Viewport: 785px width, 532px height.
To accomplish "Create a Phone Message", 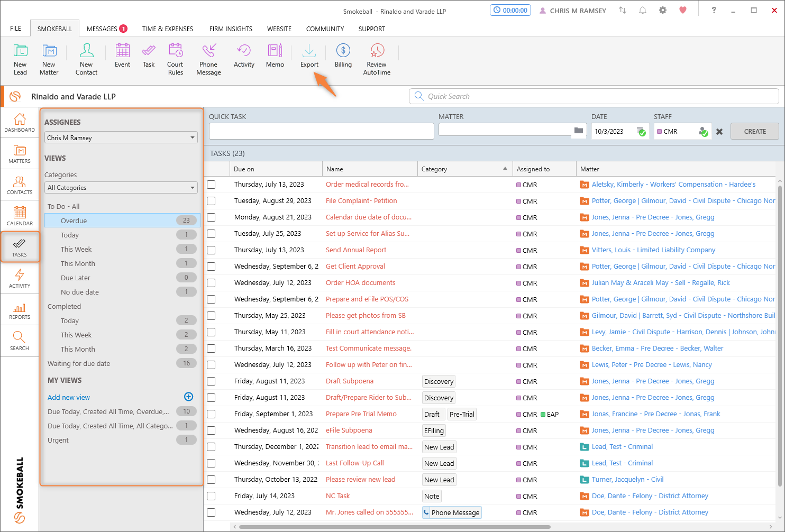I will (x=208, y=59).
